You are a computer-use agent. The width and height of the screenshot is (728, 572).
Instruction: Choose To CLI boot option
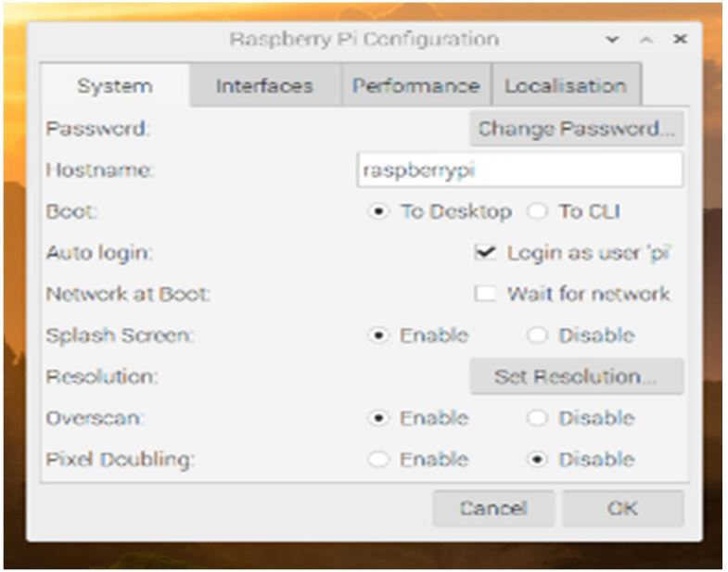(x=538, y=211)
